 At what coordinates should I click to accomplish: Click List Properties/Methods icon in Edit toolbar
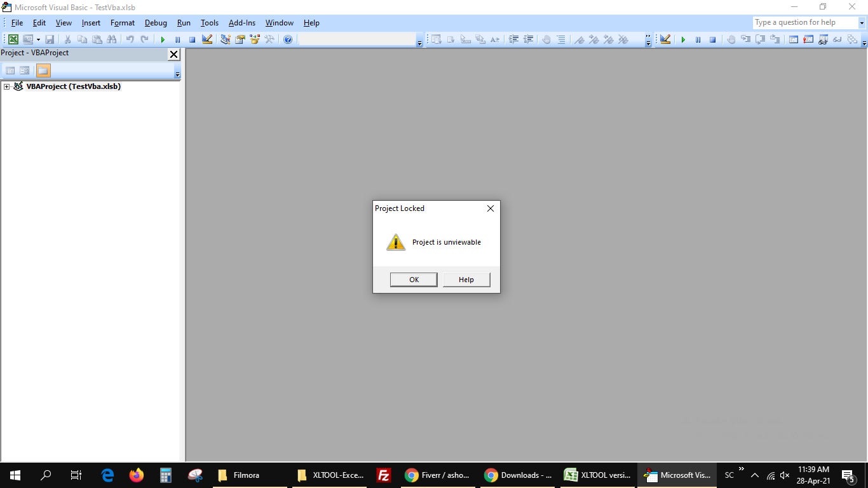[436, 39]
